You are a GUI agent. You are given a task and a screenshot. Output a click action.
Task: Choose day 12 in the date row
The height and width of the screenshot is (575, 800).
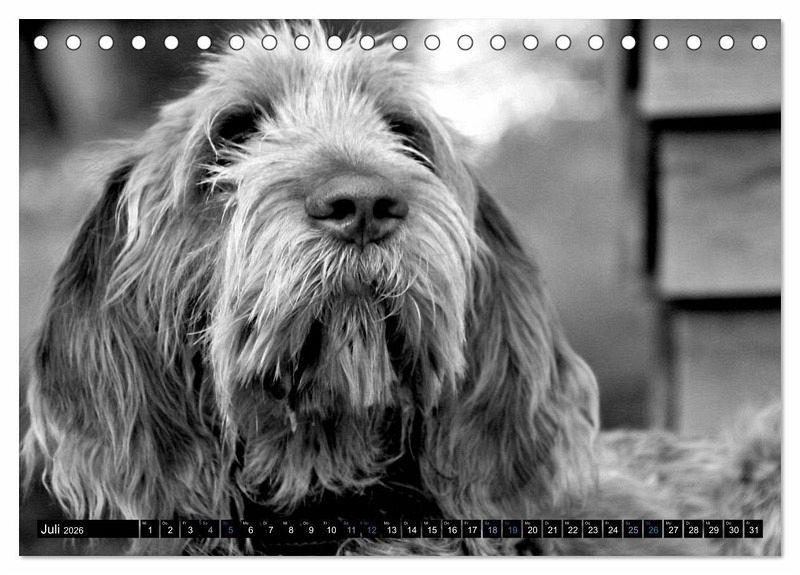tap(371, 530)
